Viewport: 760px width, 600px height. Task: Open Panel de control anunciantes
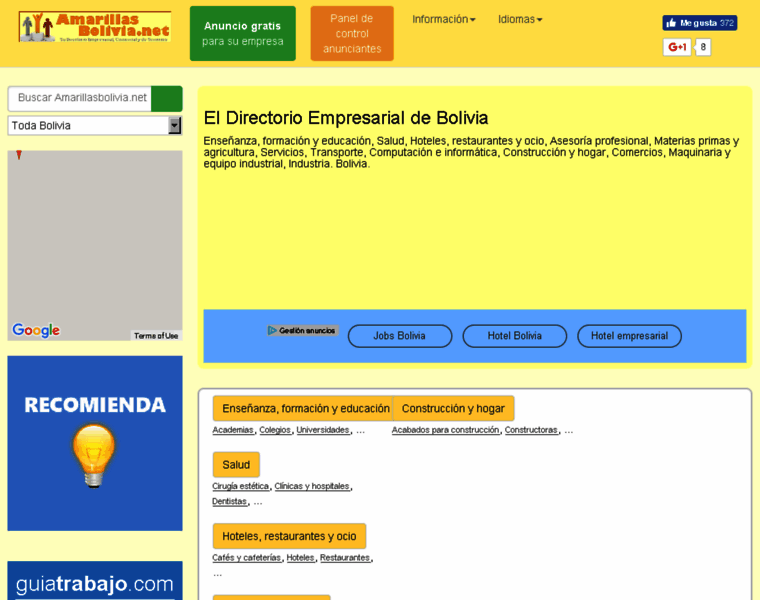pos(352,33)
